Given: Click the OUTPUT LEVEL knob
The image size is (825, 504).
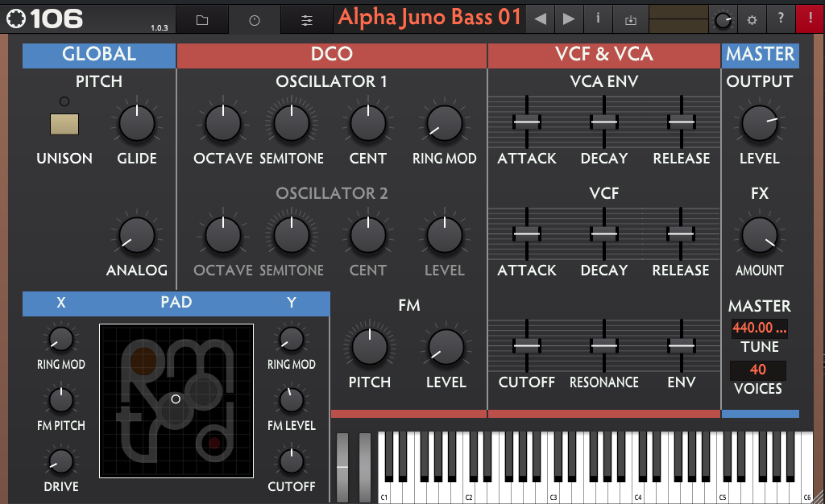Looking at the screenshot, I should pos(759,123).
